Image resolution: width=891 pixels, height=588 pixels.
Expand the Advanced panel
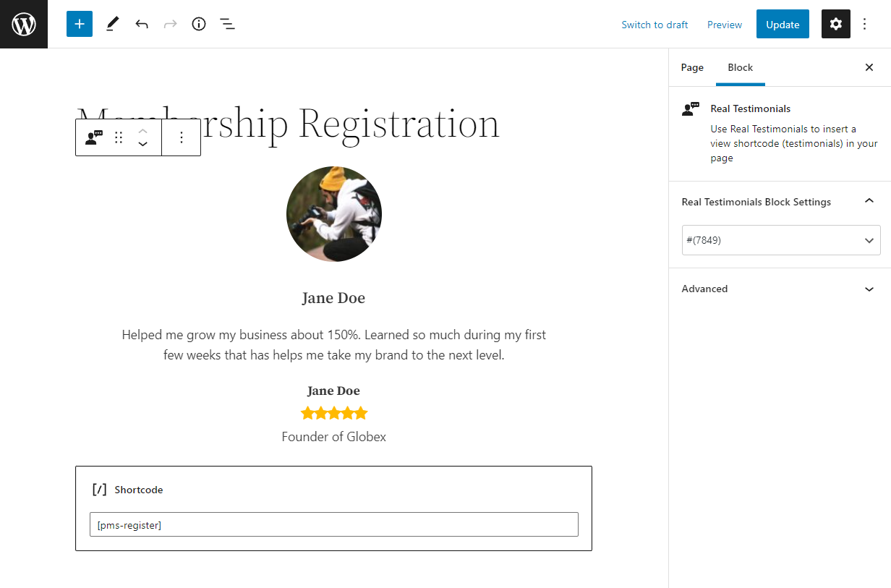tap(781, 289)
